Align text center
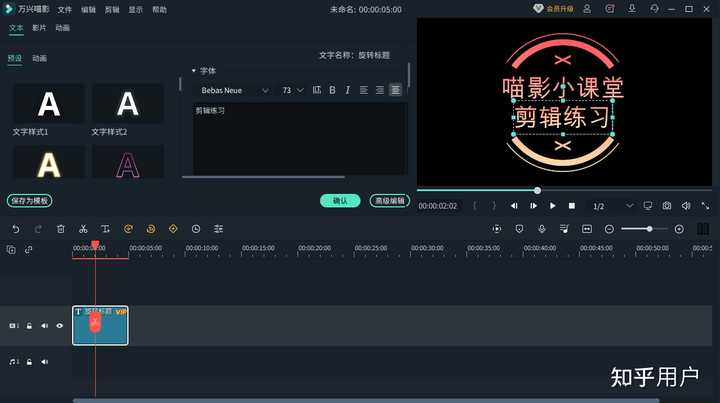The width and height of the screenshot is (720, 403). click(380, 90)
